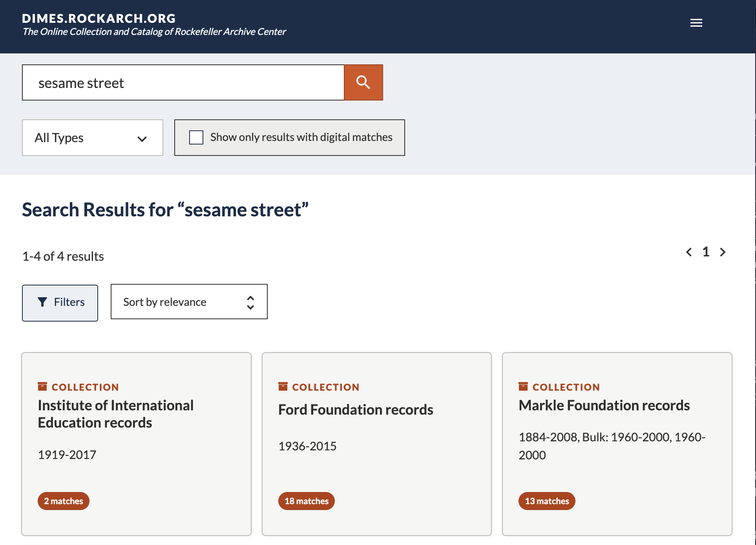
Task: Open the All Types dropdown
Action: pyautogui.click(x=93, y=138)
